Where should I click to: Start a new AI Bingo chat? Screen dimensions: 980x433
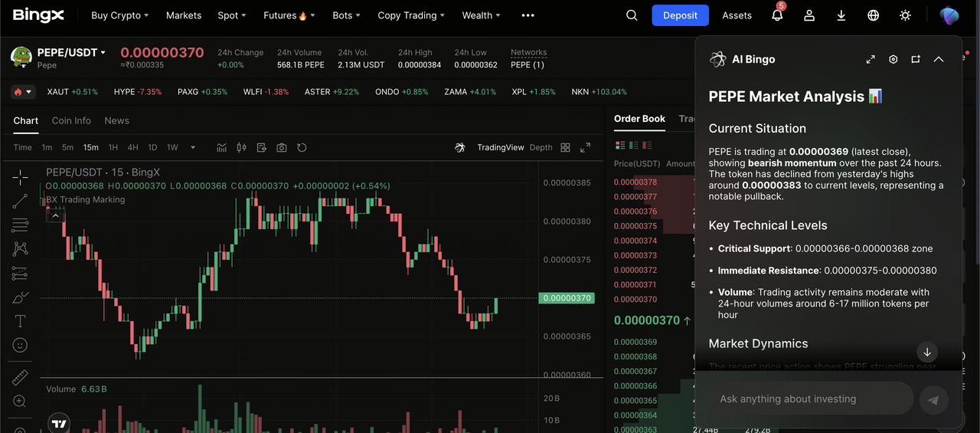(916, 59)
